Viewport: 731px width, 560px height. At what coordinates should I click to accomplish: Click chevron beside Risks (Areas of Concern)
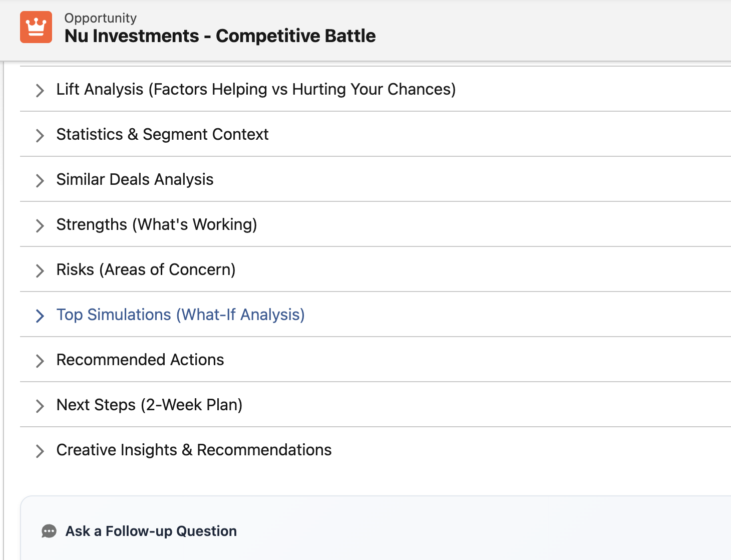coord(40,270)
